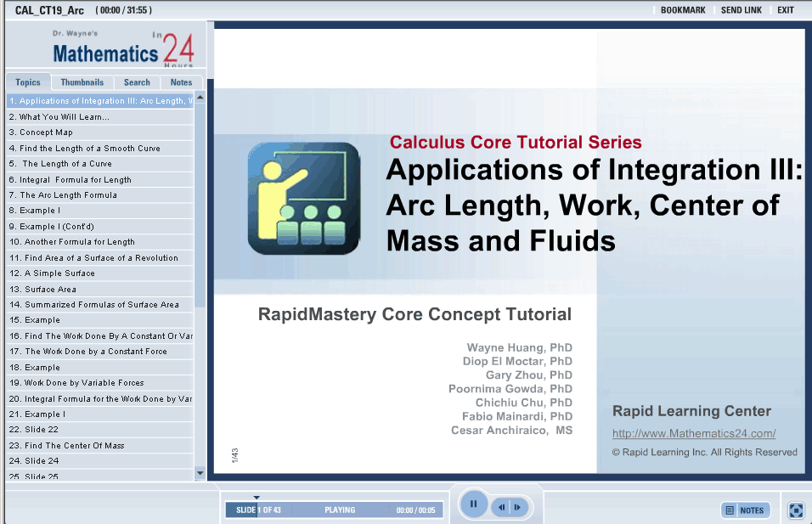Image resolution: width=812 pixels, height=524 pixels.
Task: Click the progress marker triangle above slider
Action: 257,497
